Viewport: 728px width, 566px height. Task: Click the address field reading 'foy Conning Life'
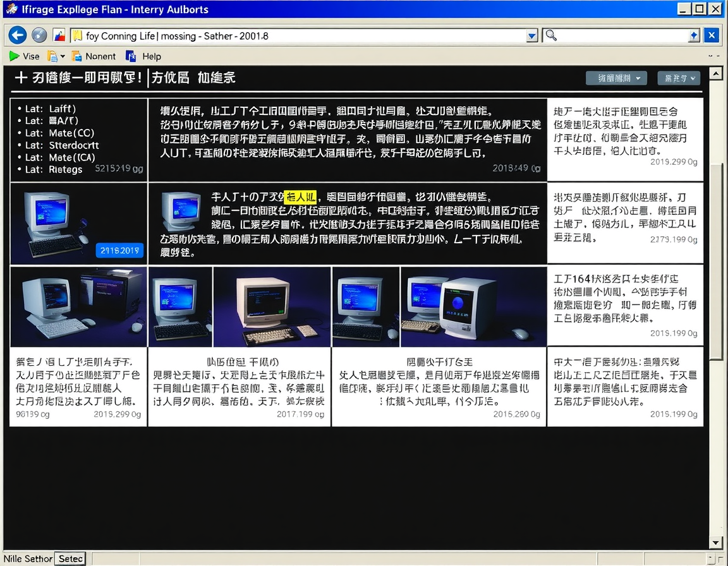coord(300,36)
